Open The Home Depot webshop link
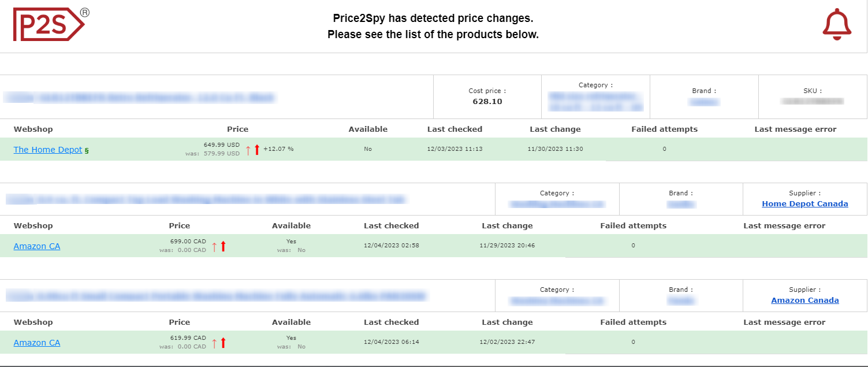The height and width of the screenshot is (367, 868). pos(48,150)
